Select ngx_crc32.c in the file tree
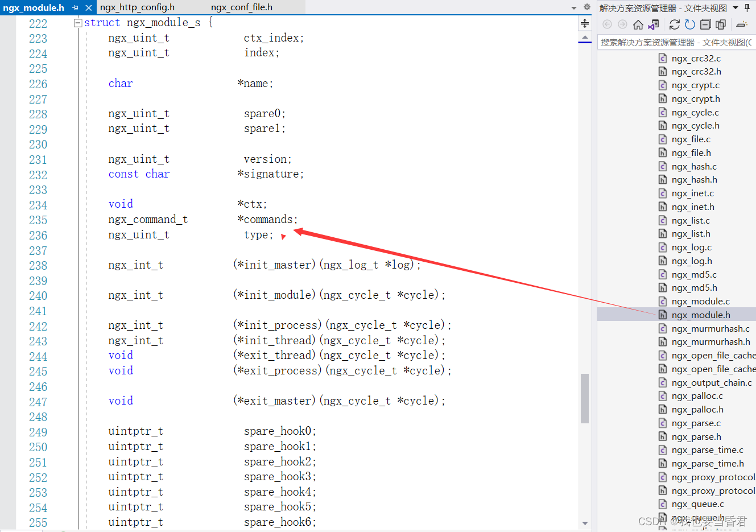756x532 pixels. 696,58
